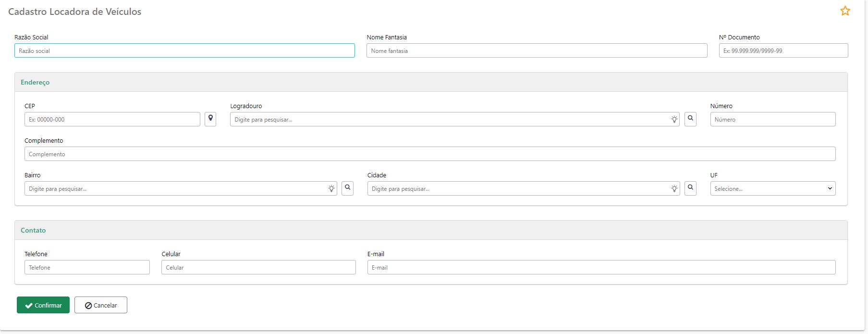Click the UF label text
This screenshot has height=334, width=868.
pos(714,175)
